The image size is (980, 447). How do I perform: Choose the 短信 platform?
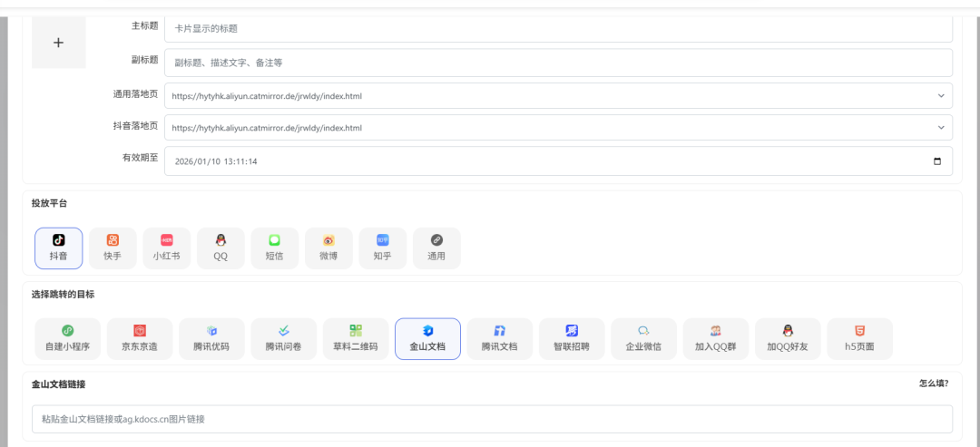pyautogui.click(x=274, y=248)
